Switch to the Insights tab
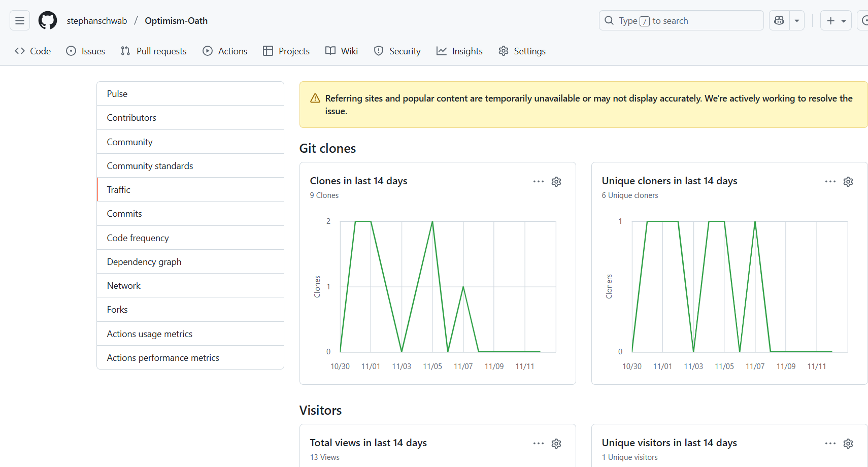Image resolution: width=868 pixels, height=467 pixels. [x=459, y=51]
